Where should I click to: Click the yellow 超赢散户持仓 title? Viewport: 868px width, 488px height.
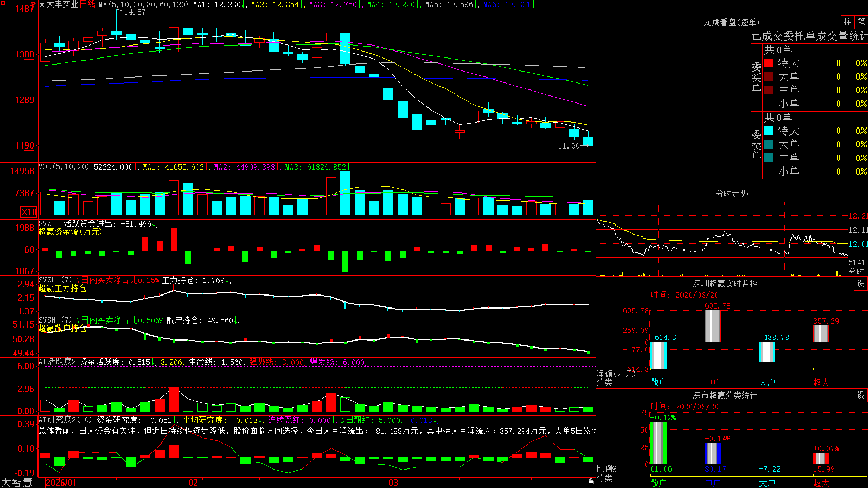pos(62,329)
